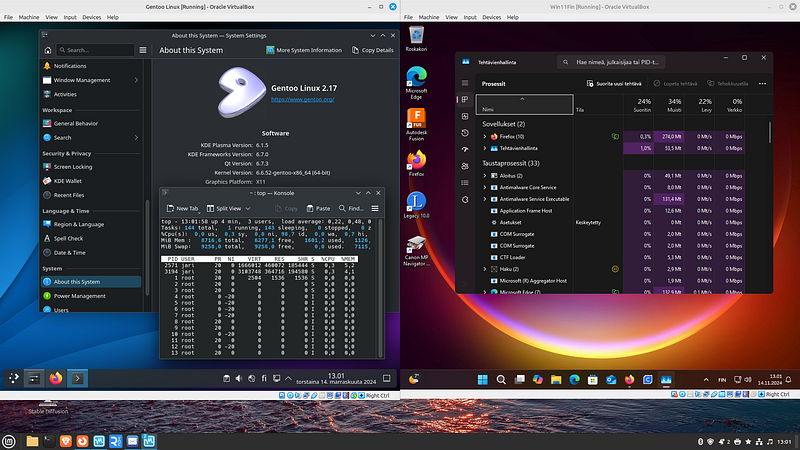Click Konsole task icon in Gentoo panel

(x=78, y=378)
